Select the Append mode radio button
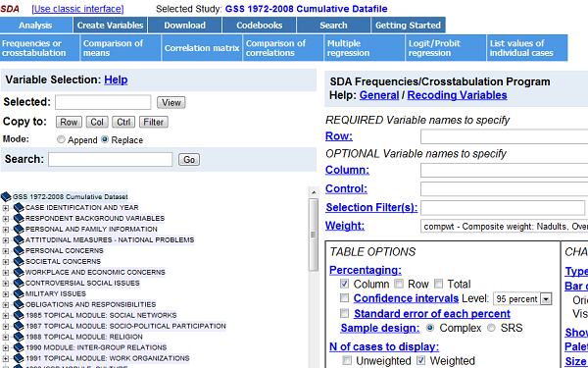Screen dimensions: 588x368 pyautogui.click(x=61, y=139)
